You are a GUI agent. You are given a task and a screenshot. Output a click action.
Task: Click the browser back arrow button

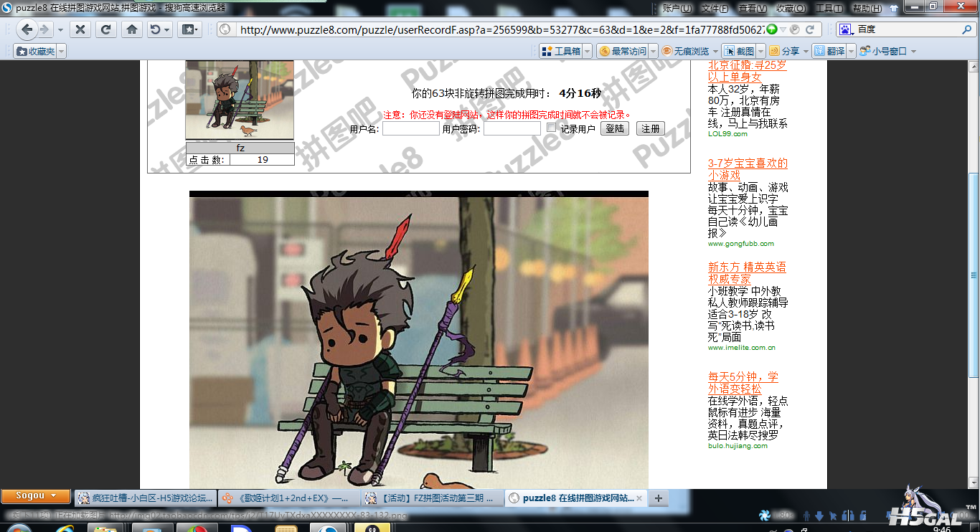coord(27,29)
